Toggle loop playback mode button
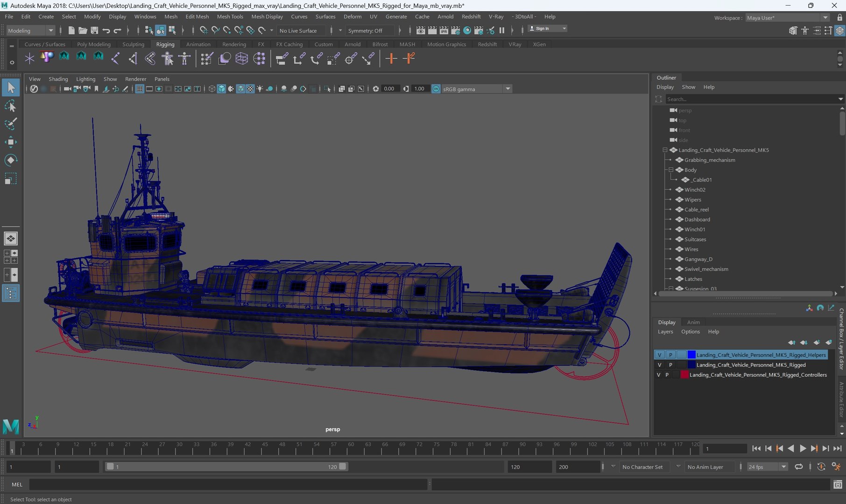 (x=799, y=467)
